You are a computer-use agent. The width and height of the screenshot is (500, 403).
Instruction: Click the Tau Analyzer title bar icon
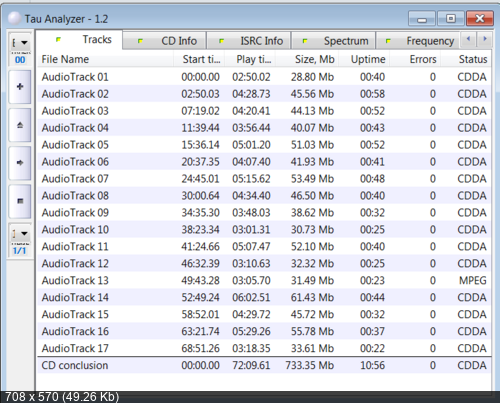point(14,18)
